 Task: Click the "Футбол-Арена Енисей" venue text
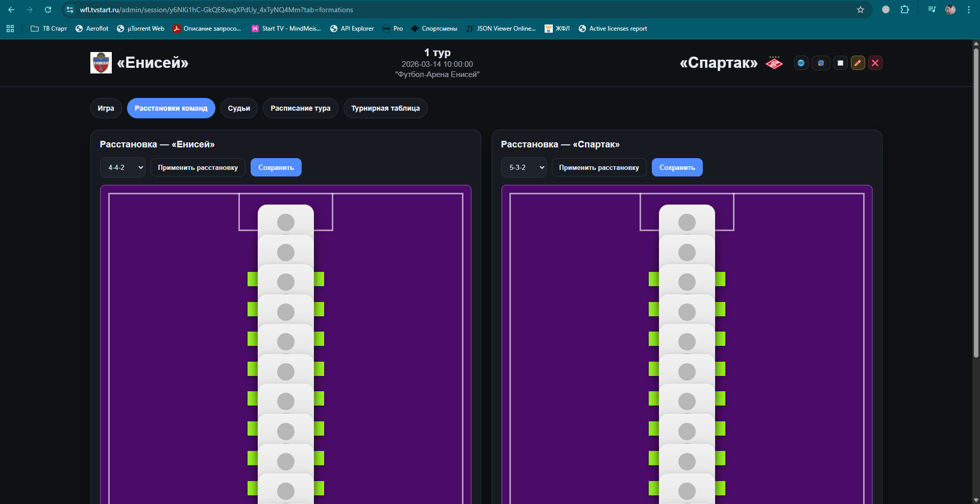[x=437, y=74]
